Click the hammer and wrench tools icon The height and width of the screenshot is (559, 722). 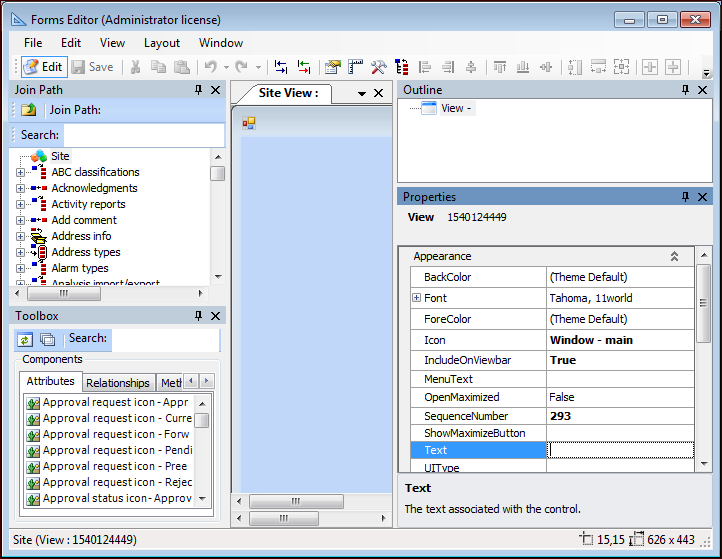379,67
